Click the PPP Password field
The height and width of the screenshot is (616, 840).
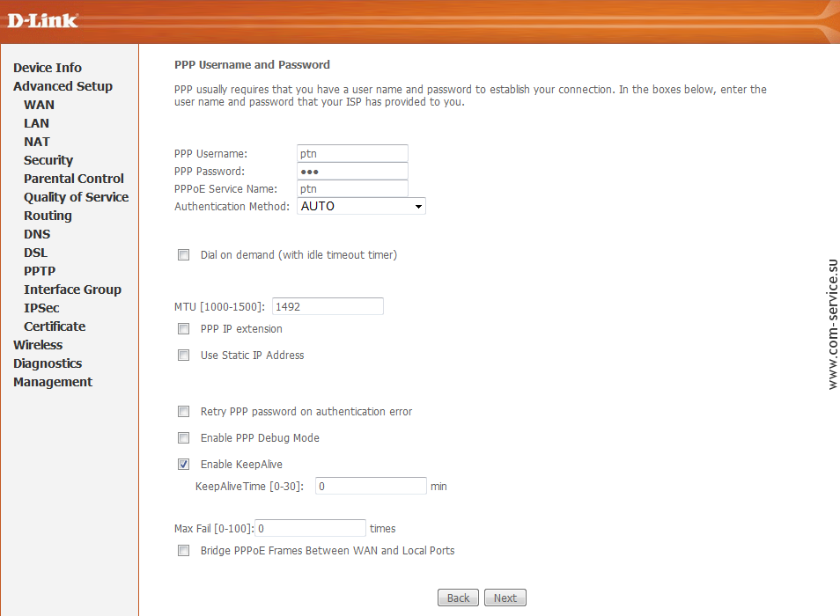click(x=352, y=172)
